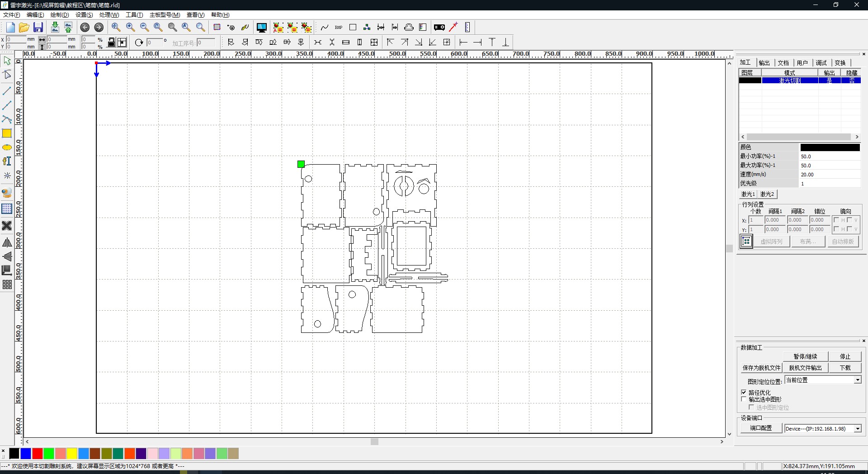Viewport: 868px width, 474px height.
Task: Select the node editing tool
Action: point(7,75)
